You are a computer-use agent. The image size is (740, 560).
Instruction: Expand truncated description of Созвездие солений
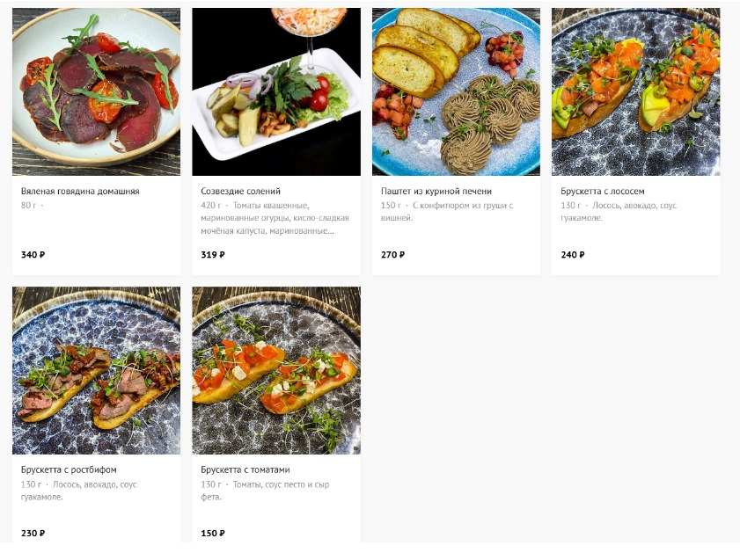[275, 218]
